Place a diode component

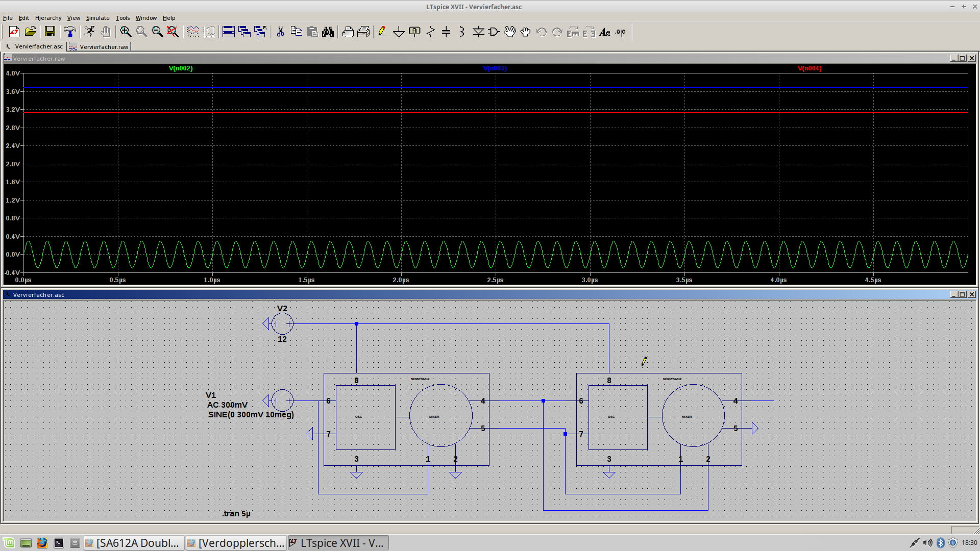(478, 32)
